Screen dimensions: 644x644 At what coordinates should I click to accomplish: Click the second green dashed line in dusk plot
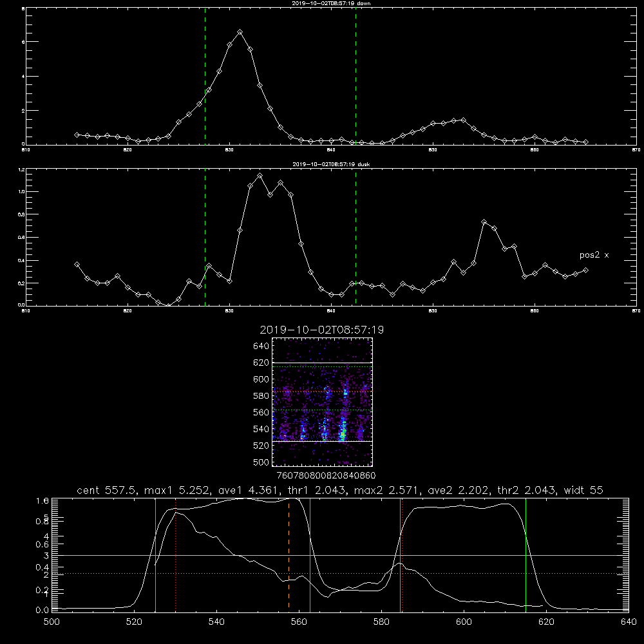[355, 237]
